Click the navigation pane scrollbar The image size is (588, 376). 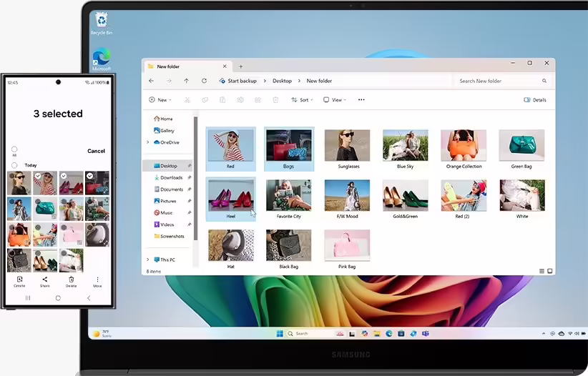pyautogui.click(x=195, y=179)
